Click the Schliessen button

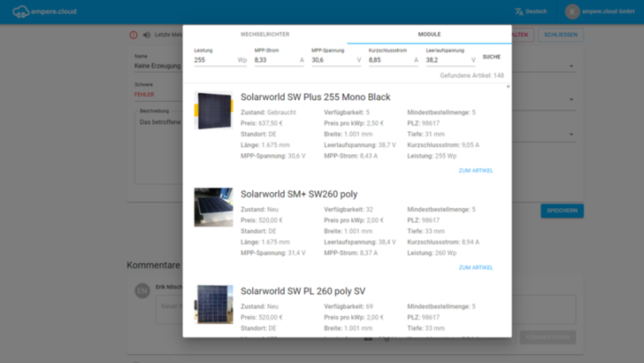[x=561, y=35]
